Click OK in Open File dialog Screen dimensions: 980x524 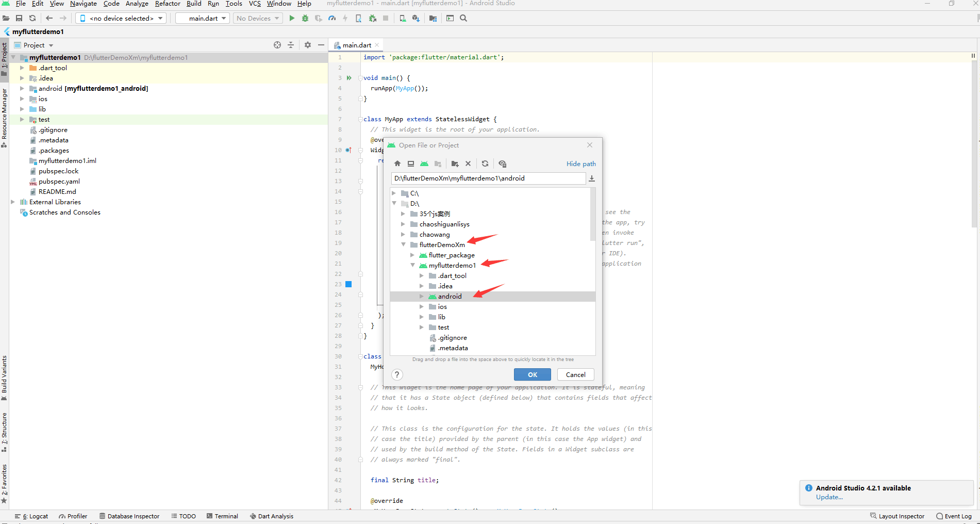[533, 374]
